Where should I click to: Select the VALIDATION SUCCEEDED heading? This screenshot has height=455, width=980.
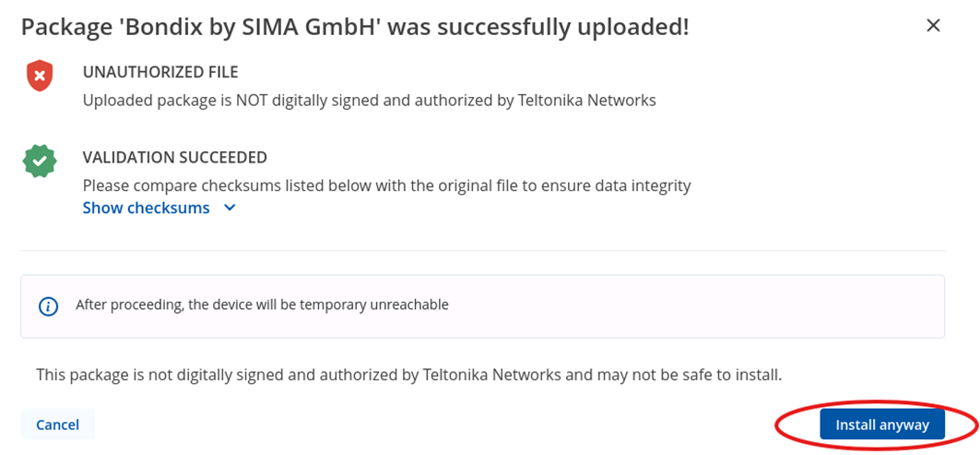pyautogui.click(x=175, y=158)
